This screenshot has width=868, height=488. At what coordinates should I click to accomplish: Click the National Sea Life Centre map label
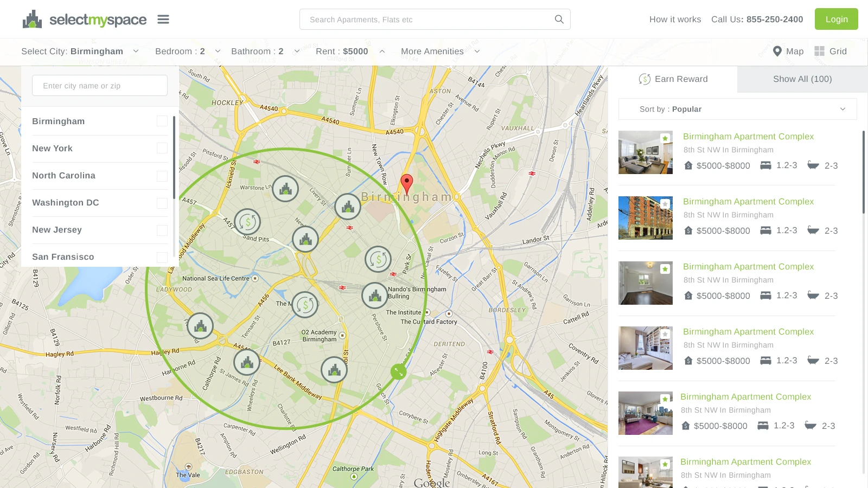point(216,279)
